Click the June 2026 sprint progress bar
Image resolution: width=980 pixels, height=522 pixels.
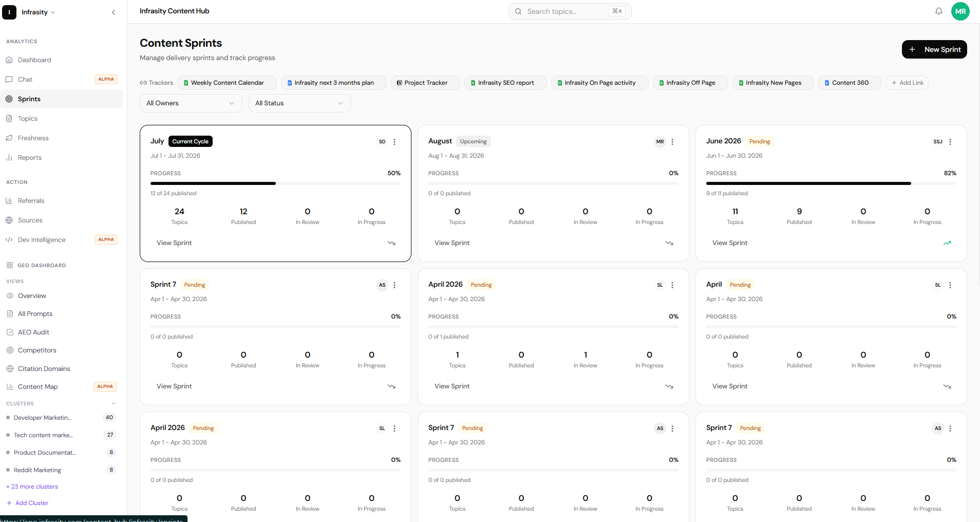831,183
